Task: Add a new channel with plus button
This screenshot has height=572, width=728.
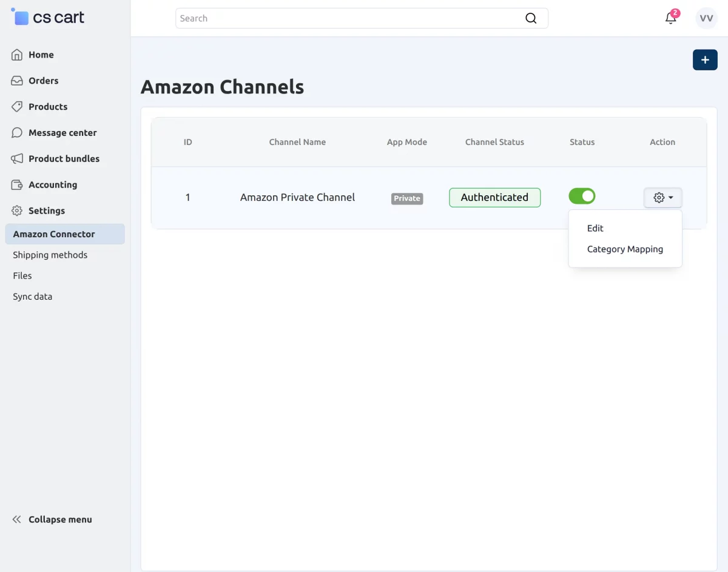Action: coord(705,60)
